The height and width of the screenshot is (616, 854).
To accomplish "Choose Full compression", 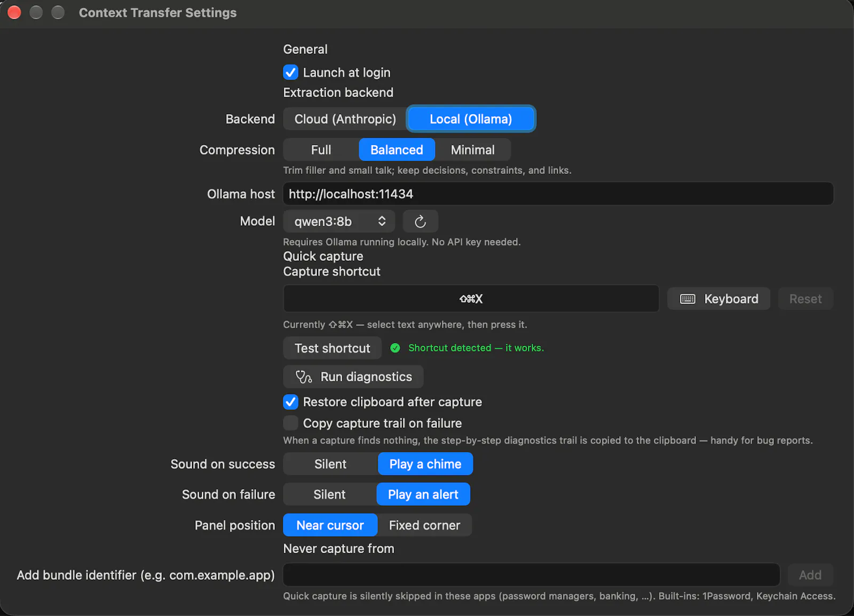I will (321, 150).
